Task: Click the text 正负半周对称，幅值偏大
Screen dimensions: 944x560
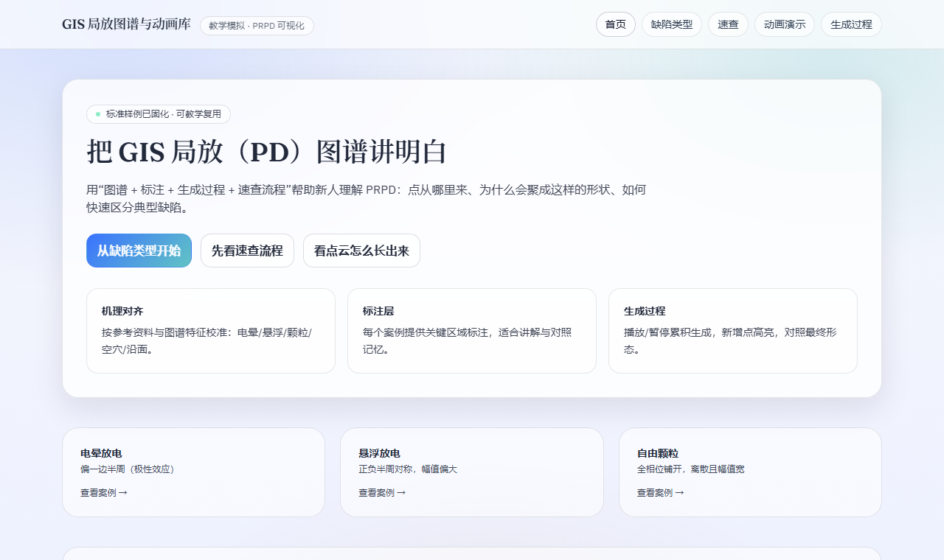Action: click(408, 469)
